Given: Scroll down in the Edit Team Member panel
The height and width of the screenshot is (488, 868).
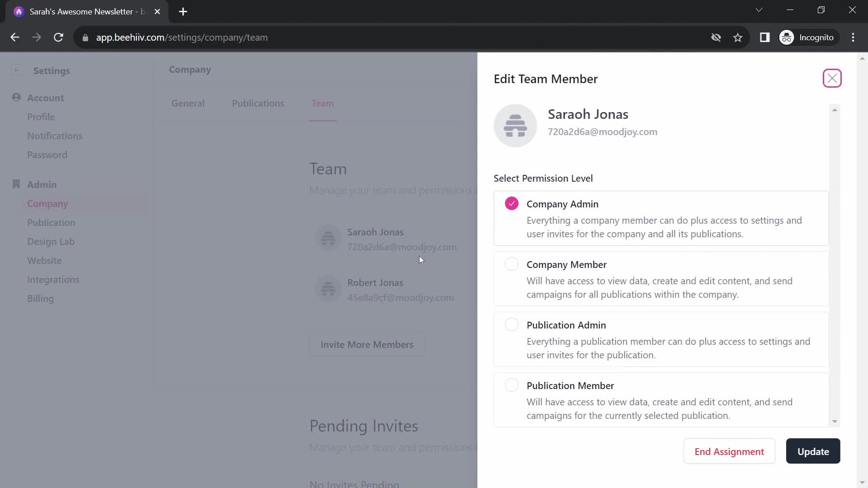Looking at the screenshot, I should (x=834, y=421).
